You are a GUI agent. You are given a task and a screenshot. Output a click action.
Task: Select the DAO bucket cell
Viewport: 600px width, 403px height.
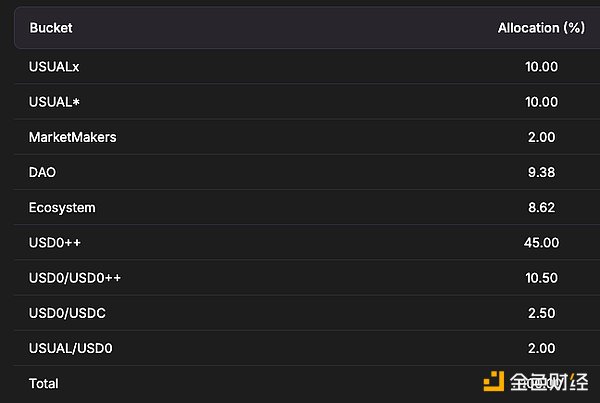tap(43, 172)
